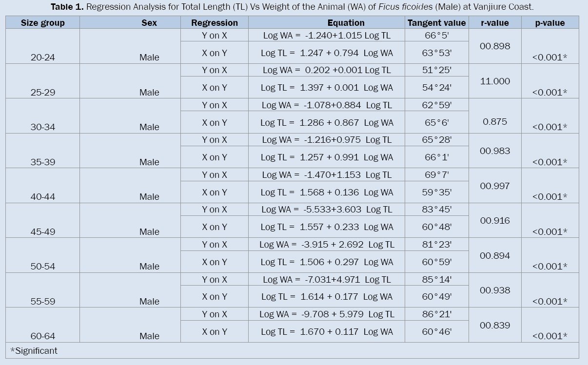Screen dimensions: 588x365
Task: Click the *Significant footnote text
Action: pyautogui.click(x=34, y=350)
